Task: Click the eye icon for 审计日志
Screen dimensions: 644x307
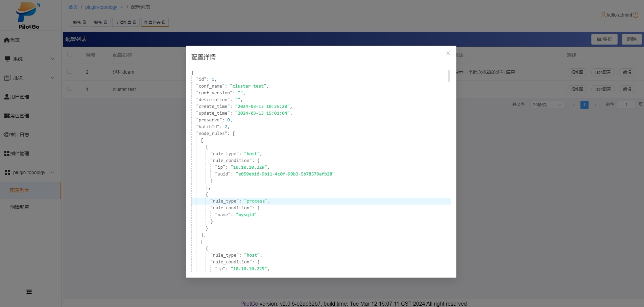Action: point(6,135)
